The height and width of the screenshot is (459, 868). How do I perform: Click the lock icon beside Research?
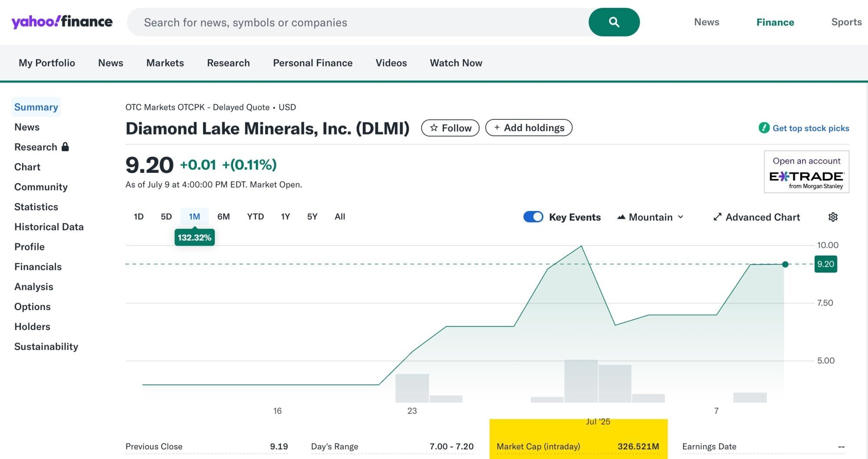pos(65,147)
